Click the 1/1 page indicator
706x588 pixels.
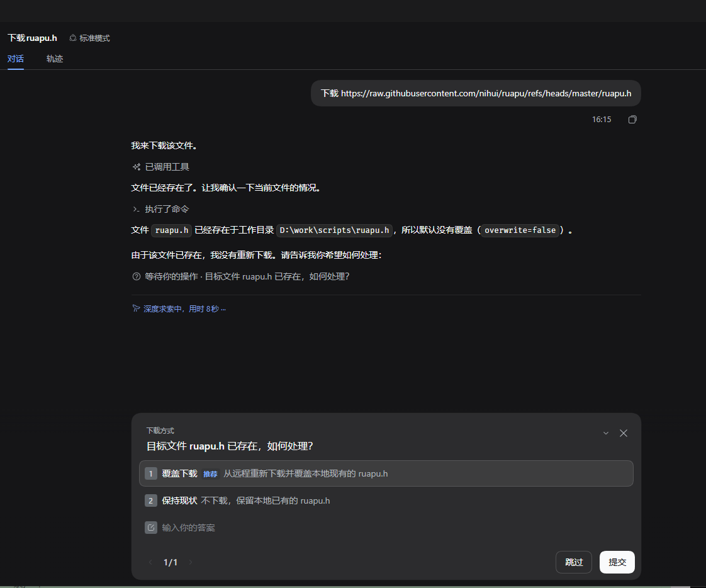(x=170, y=562)
